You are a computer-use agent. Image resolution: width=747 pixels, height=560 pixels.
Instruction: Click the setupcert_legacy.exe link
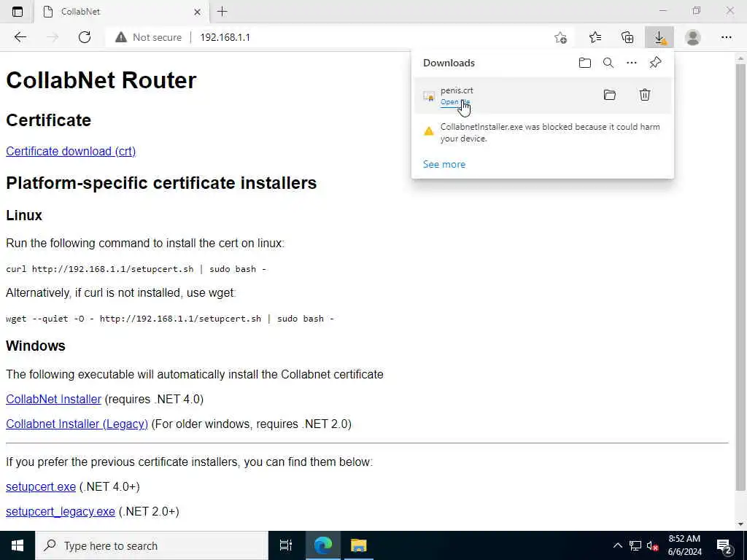(61, 511)
